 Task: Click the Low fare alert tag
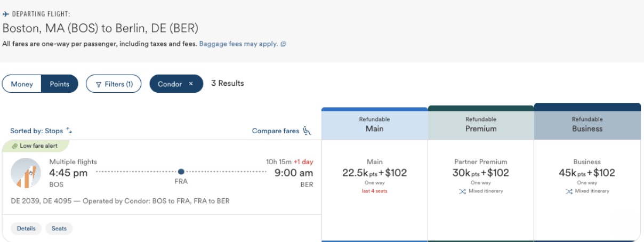pyautogui.click(x=36, y=146)
